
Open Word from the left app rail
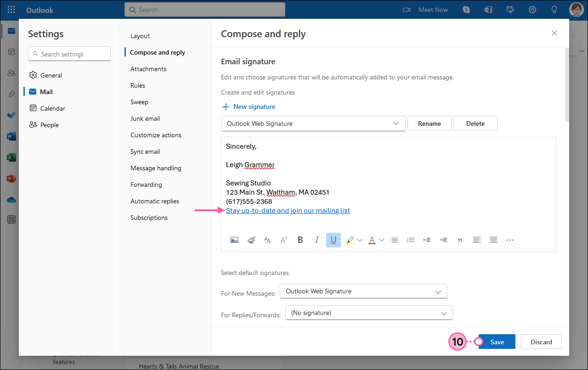point(11,136)
